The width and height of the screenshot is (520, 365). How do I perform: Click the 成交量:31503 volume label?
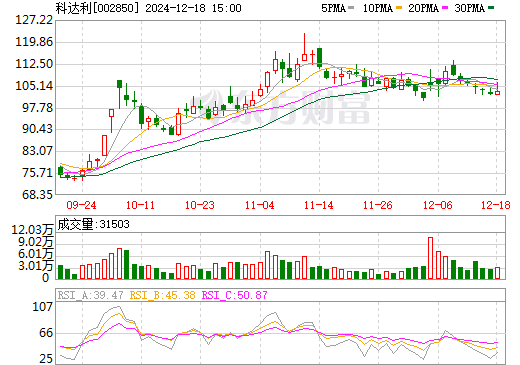[x=93, y=224]
